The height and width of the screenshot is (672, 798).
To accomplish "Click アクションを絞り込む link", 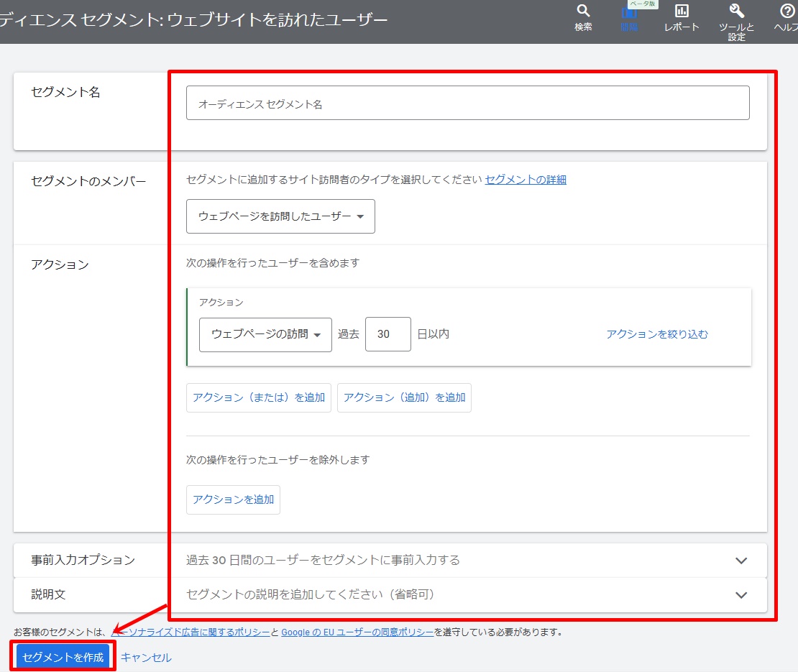I will pyautogui.click(x=656, y=334).
